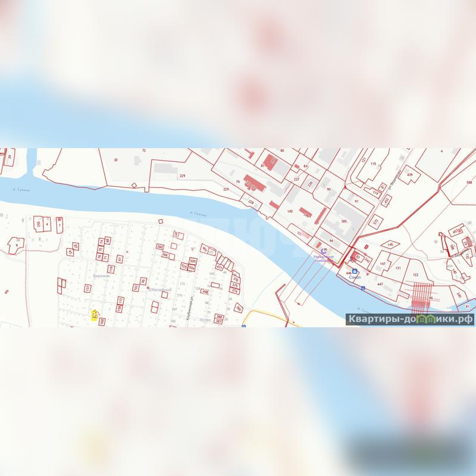
Task: Select cadastral parcel 385
Action: [344, 221]
